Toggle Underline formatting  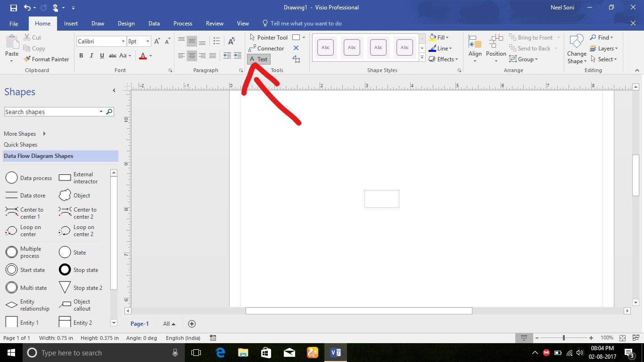(x=101, y=56)
